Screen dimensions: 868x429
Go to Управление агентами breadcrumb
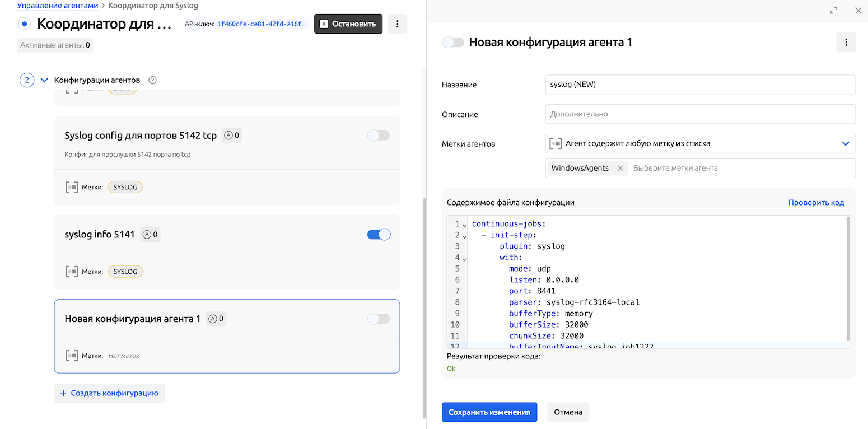(x=58, y=6)
